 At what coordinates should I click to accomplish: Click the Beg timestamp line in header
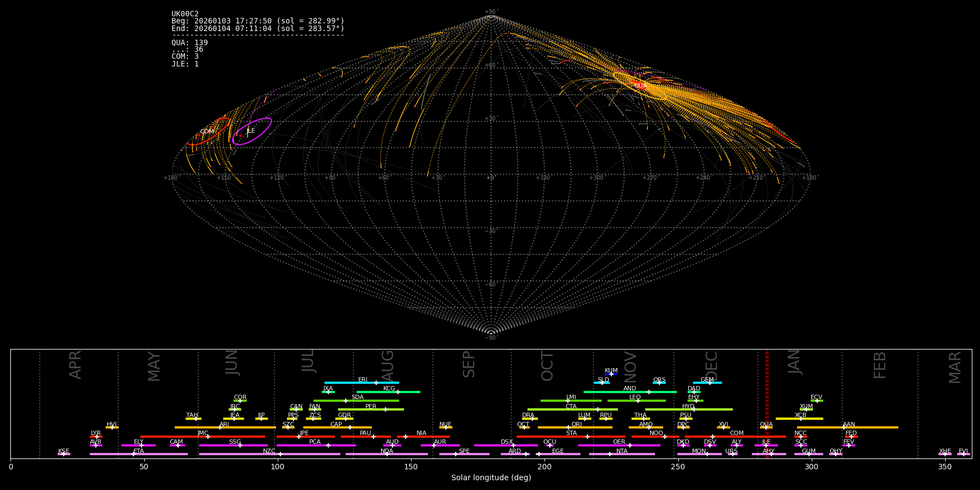pos(258,21)
